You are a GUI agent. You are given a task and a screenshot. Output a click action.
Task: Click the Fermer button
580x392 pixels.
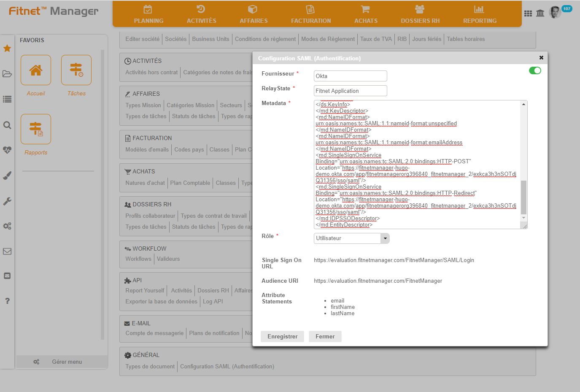point(325,336)
